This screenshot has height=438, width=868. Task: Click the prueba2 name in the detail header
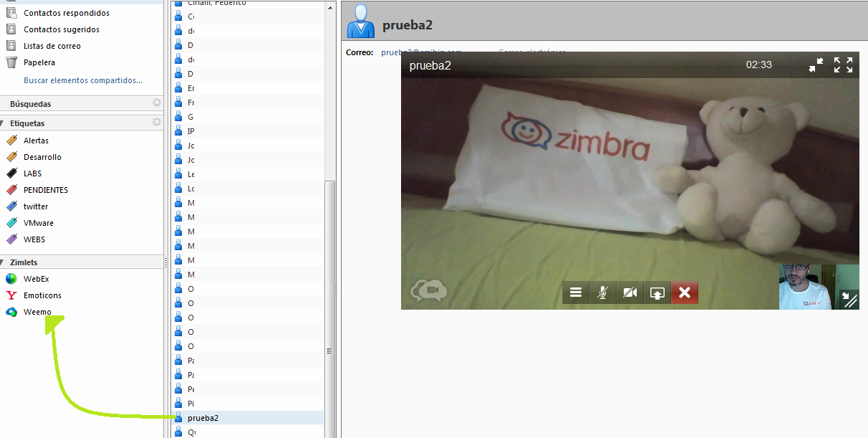coord(408,25)
